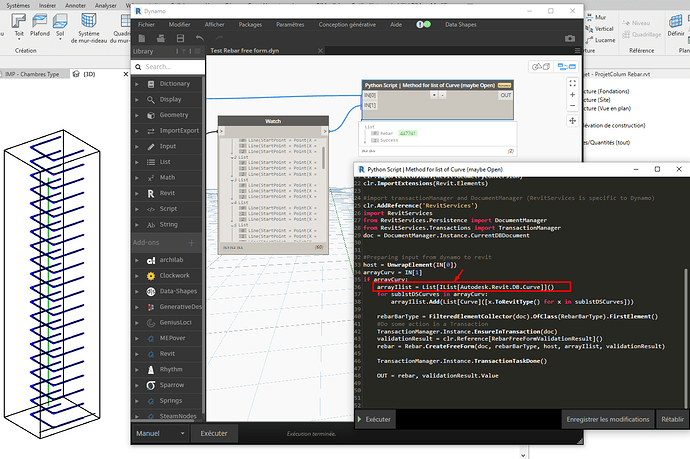690x459 pixels.
Task: Click the Undo arrow in Dynamo toolbar
Action: pos(200,38)
